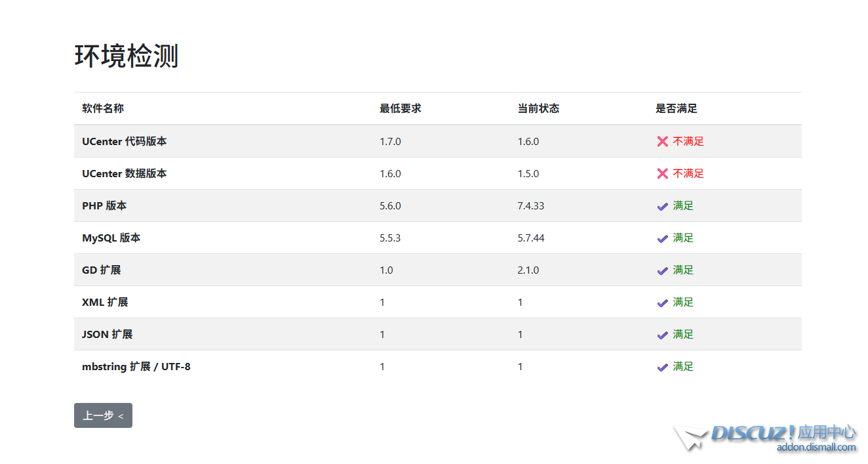
Task: Click the 不满足 text for UCenter 数据版本
Action: click(x=688, y=173)
